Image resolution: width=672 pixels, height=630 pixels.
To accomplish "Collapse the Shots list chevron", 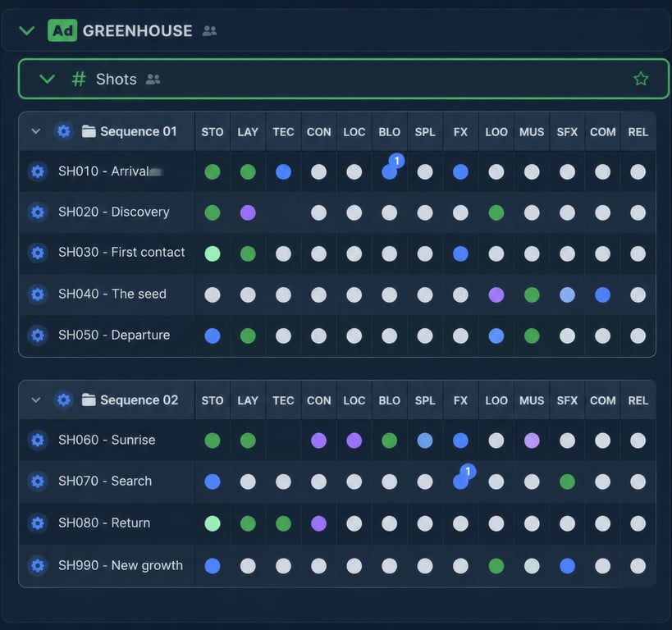I will [47, 79].
